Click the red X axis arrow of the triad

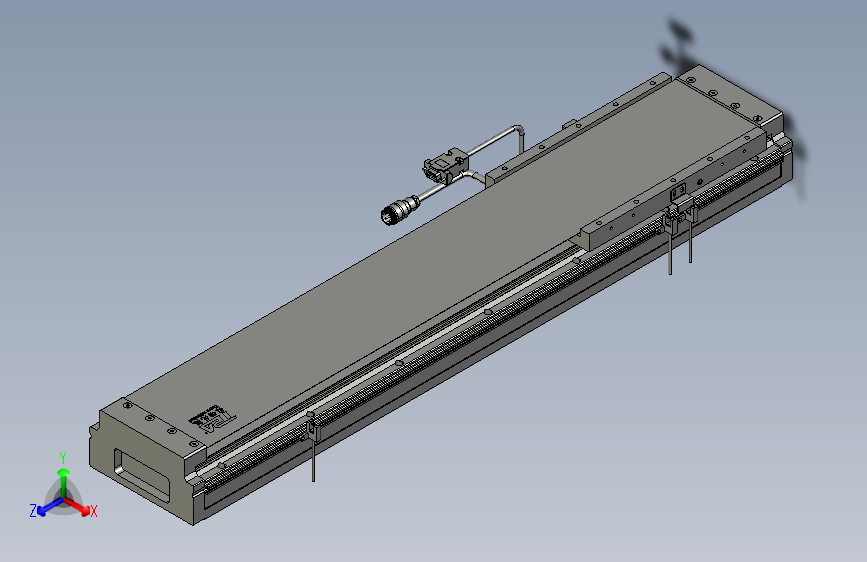[x=78, y=506]
